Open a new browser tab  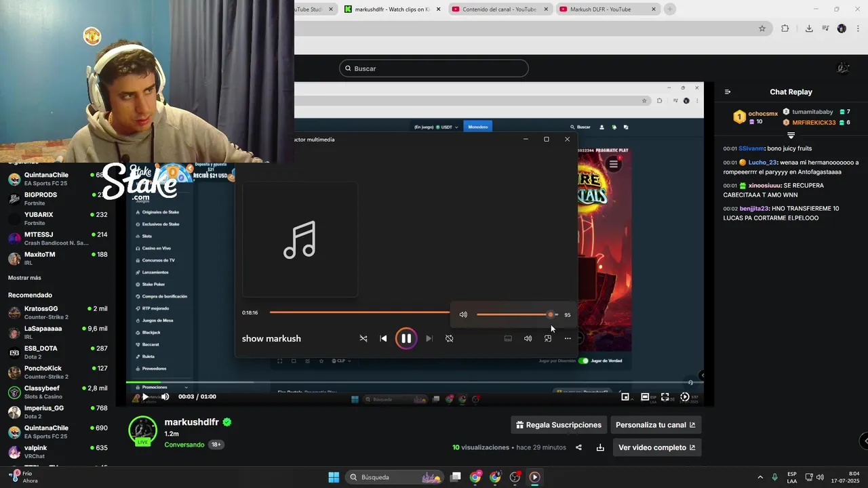[670, 9]
